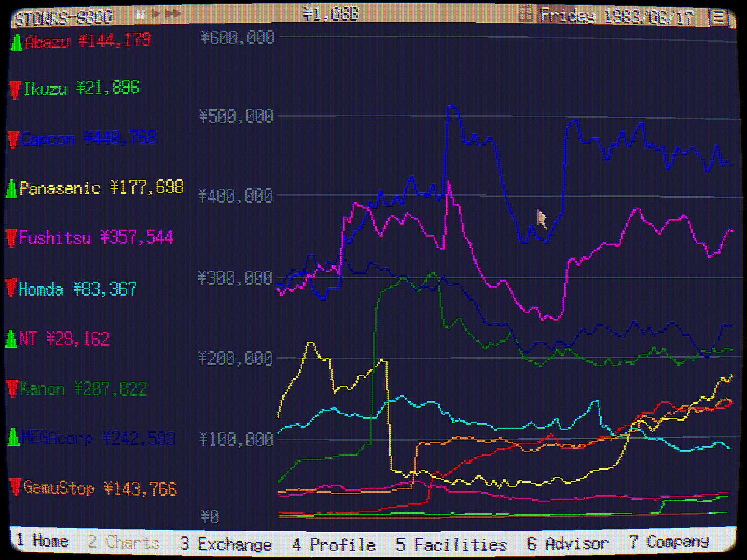Open the calendar icon beside the date

tap(525, 15)
